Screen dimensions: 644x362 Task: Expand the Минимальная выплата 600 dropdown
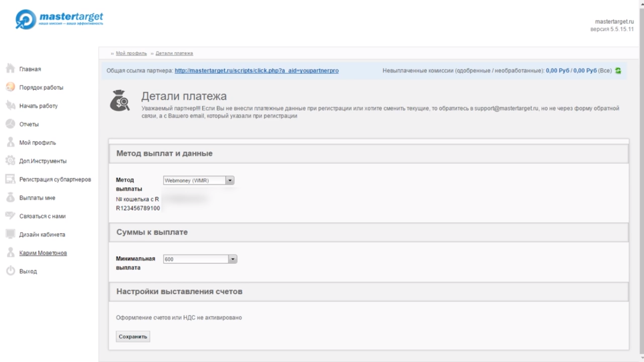(200, 259)
